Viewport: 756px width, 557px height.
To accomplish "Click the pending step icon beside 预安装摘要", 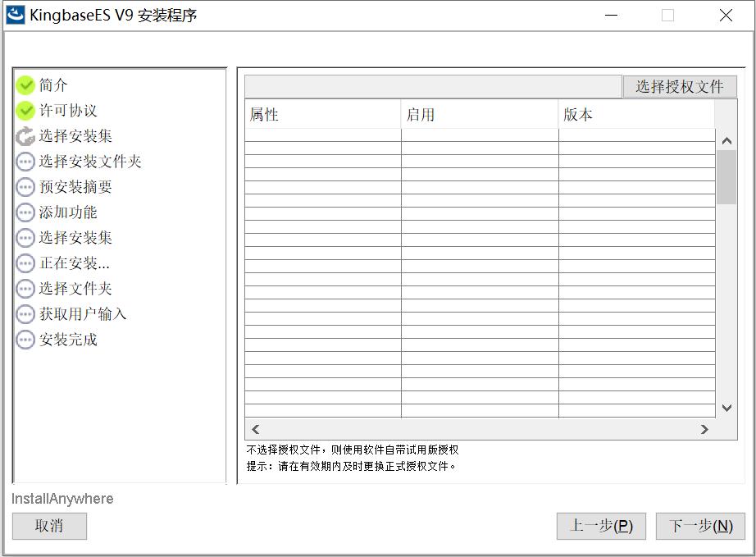I will pyautogui.click(x=25, y=187).
